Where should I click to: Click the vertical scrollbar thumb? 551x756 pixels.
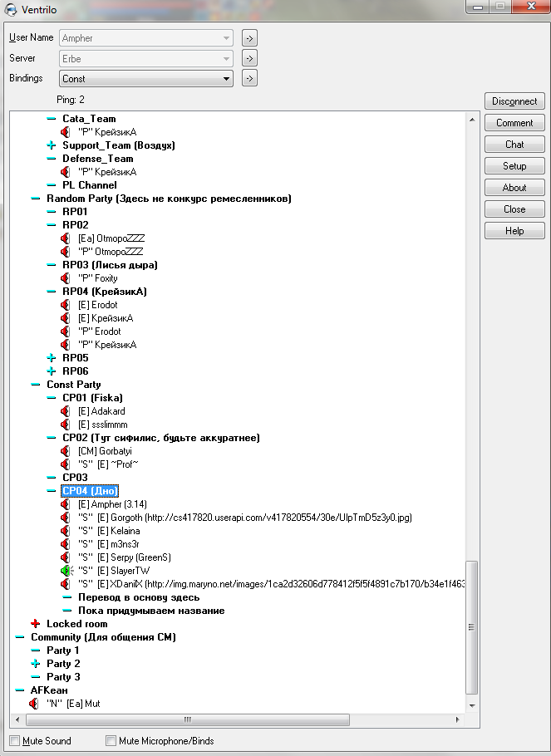click(472, 627)
